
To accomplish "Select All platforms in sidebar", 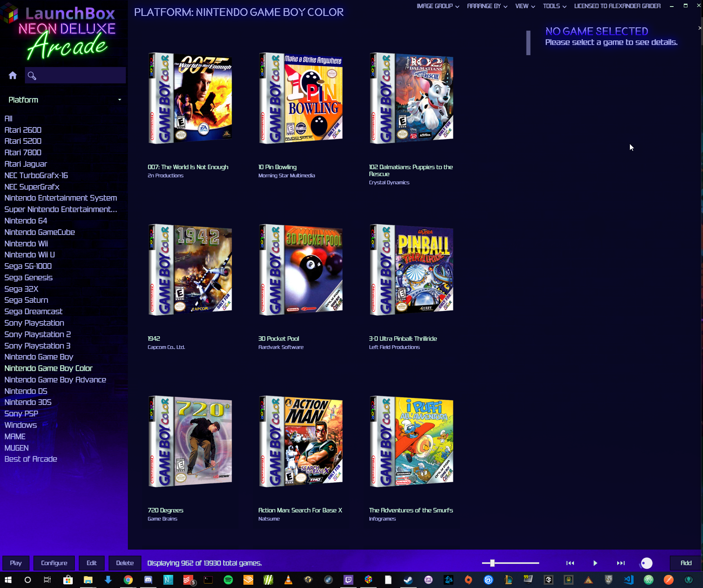I will [x=9, y=118].
